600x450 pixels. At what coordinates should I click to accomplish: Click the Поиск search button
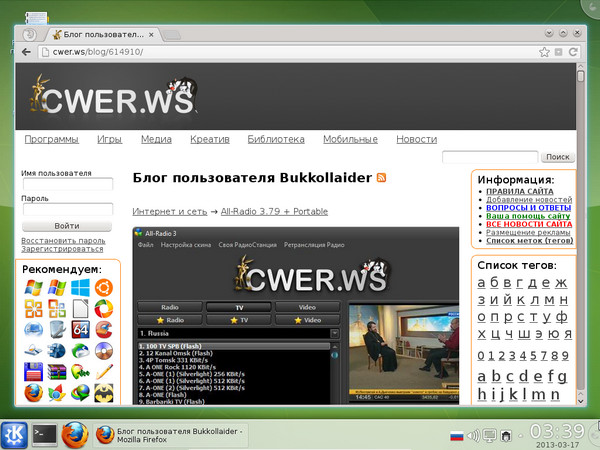pos(558,157)
